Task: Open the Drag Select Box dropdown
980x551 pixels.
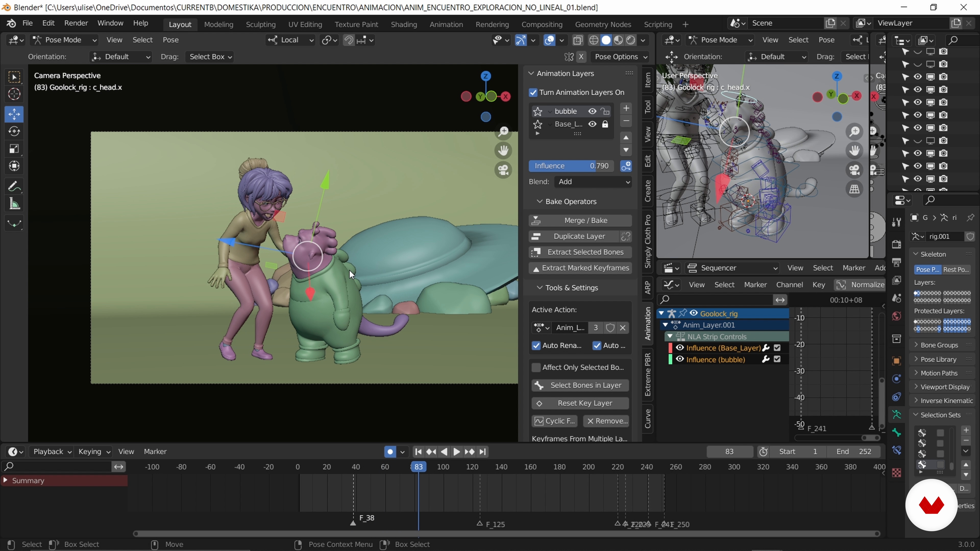Action: [x=210, y=57]
